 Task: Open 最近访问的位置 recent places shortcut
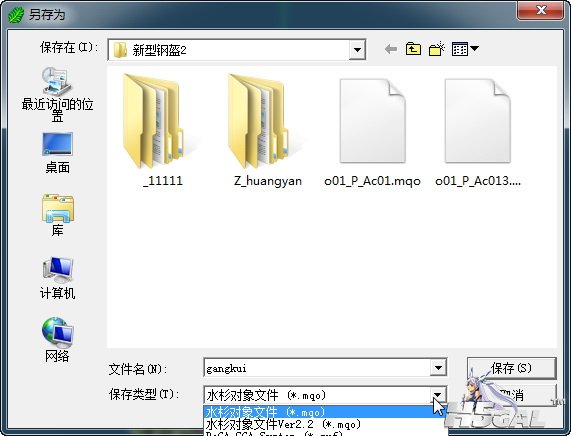pos(57,95)
